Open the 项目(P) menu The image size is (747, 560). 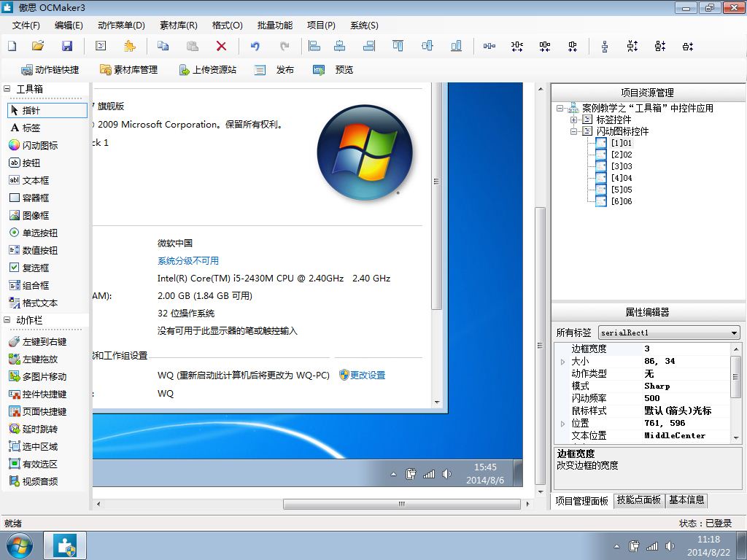pos(321,26)
